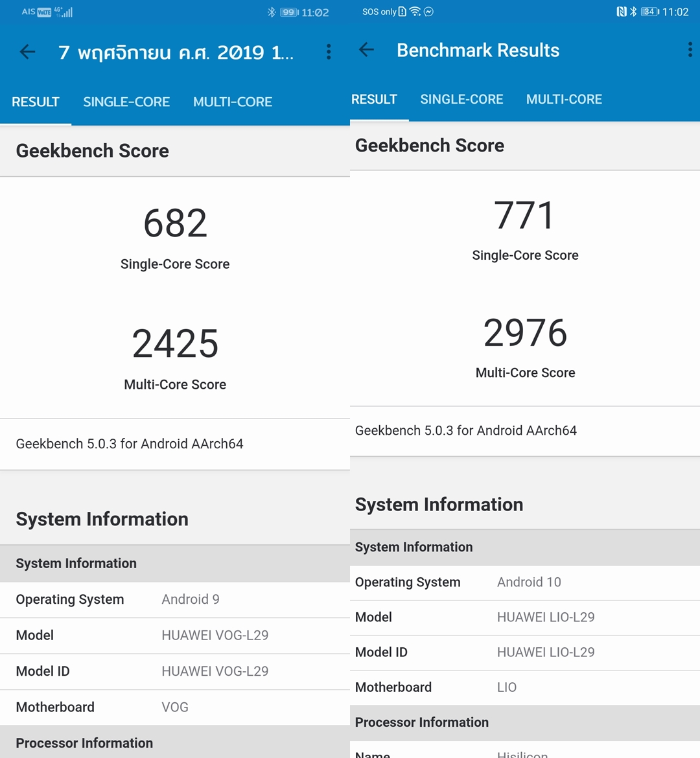
Task: Tap the 'Android 9' operating system value
Action: pyautogui.click(x=191, y=599)
